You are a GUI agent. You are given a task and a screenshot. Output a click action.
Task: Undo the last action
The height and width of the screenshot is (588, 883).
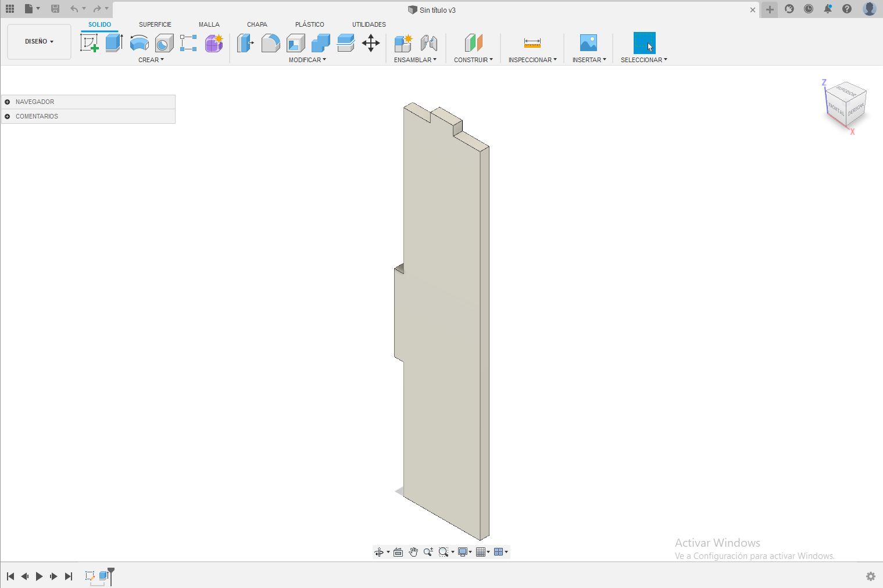[74, 9]
